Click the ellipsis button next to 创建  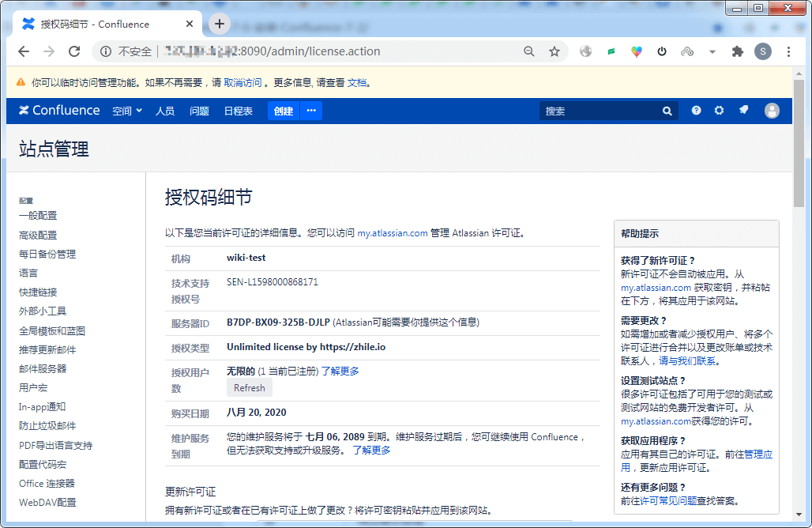tap(311, 111)
